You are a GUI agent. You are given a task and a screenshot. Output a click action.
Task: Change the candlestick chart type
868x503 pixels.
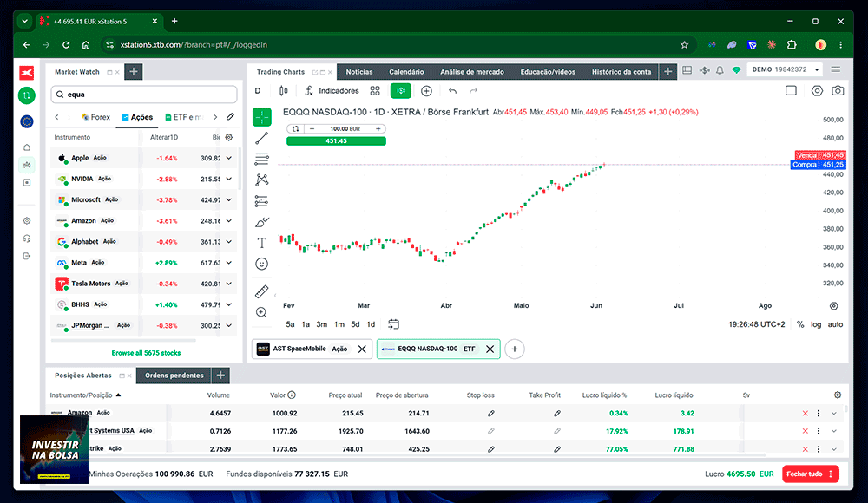(x=284, y=91)
